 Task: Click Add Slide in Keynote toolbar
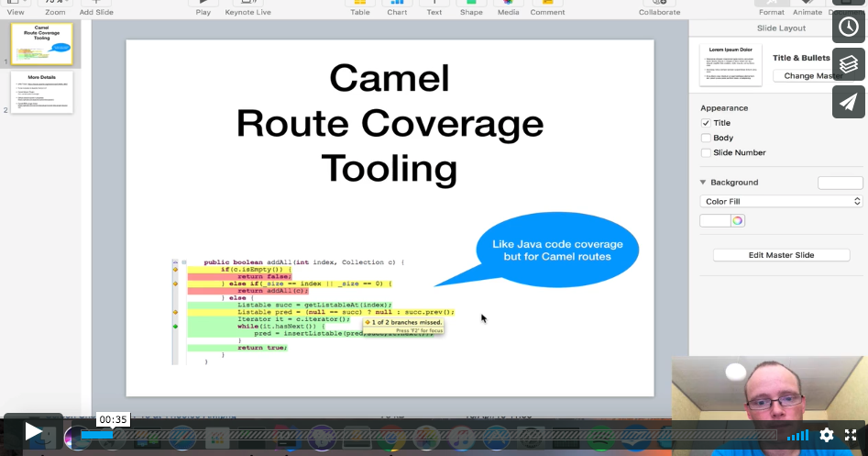(x=95, y=7)
